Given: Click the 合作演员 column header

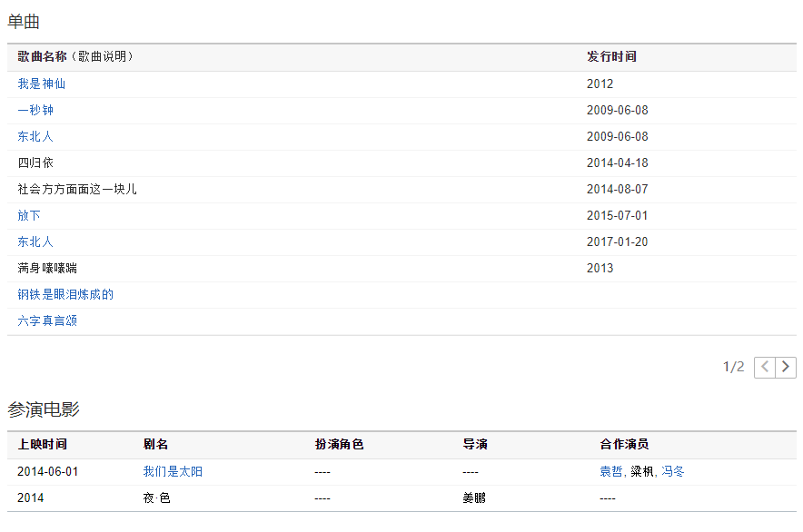Looking at the screenshot, I should coord(624,444).
